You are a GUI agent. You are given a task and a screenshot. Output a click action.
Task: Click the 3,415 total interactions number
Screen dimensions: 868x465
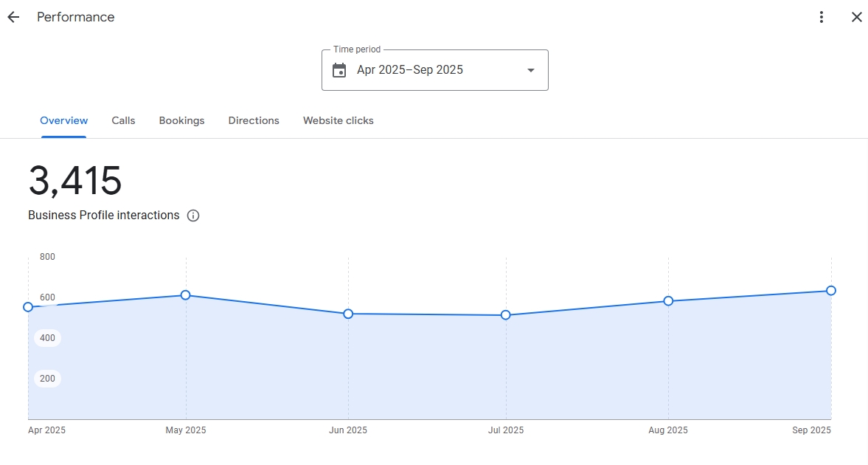[75, 181]
